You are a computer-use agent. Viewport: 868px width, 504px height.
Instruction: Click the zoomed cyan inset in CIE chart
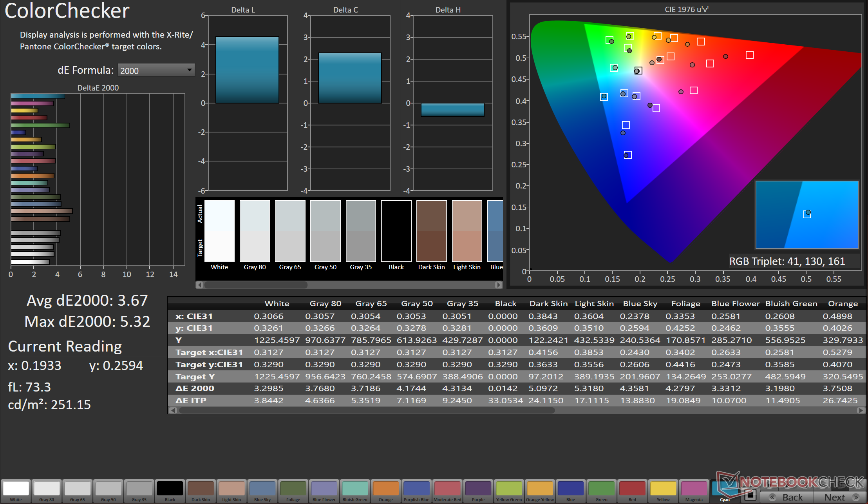click(807, 215)
